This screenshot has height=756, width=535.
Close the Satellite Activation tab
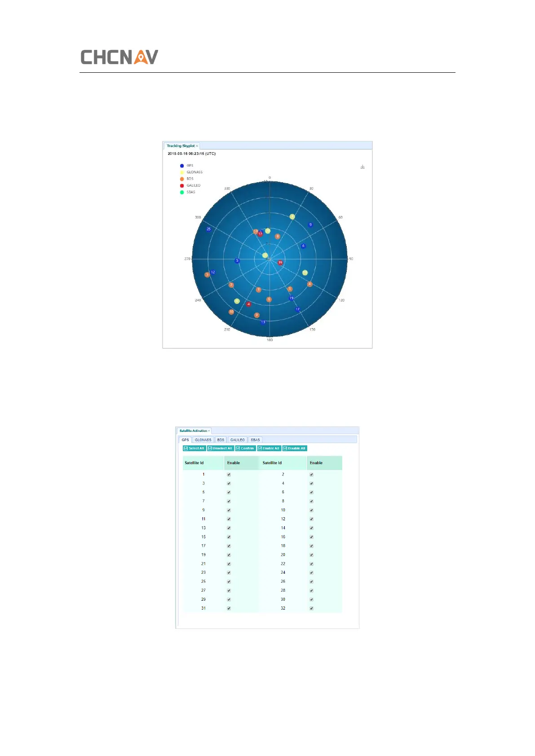tap(209, 431)
